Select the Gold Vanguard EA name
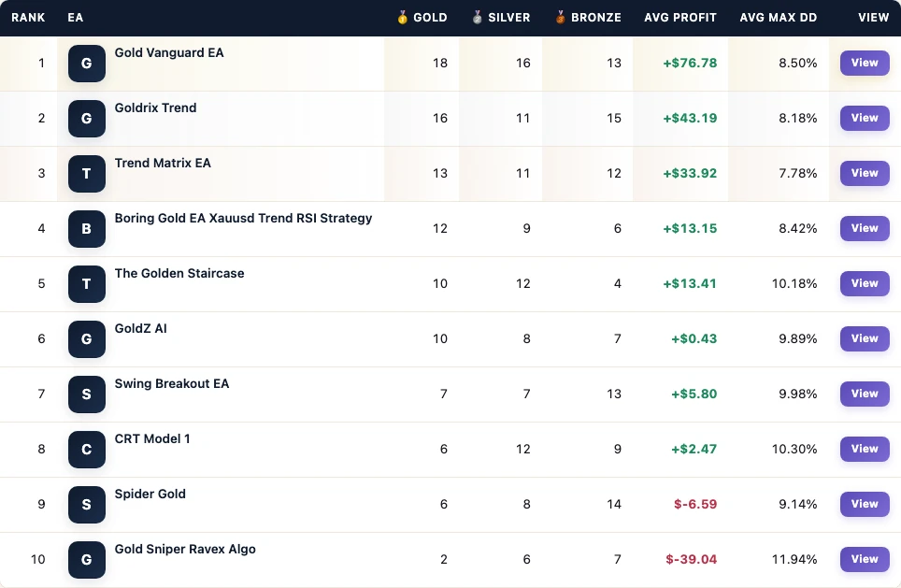Image resolution: width=901 pixels, height=588 pixels. pos(169,53)
